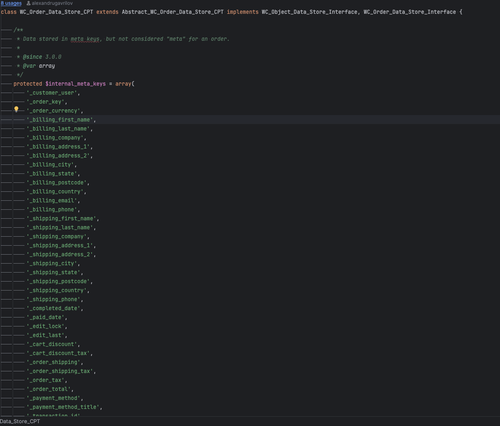Click the lightbulb quick-fix icon
The width and height of the screenshot is (500, 426).
(x=16, y=109)
